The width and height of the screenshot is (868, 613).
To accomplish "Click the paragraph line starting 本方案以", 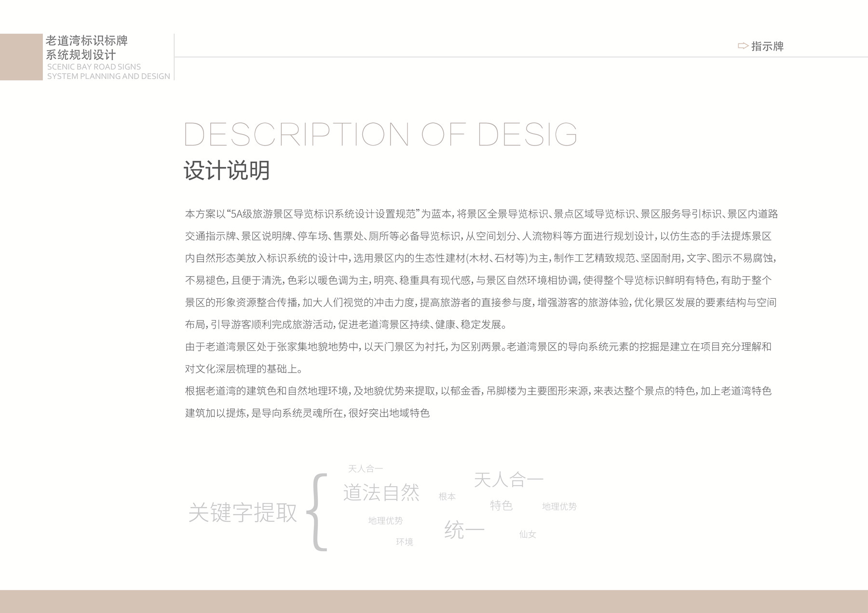I will point(481,214).
